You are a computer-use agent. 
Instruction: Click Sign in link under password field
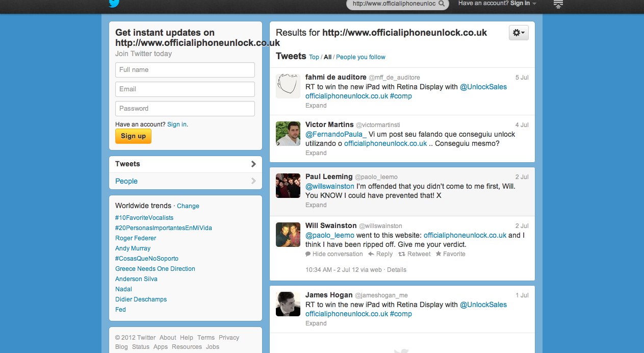177,124
